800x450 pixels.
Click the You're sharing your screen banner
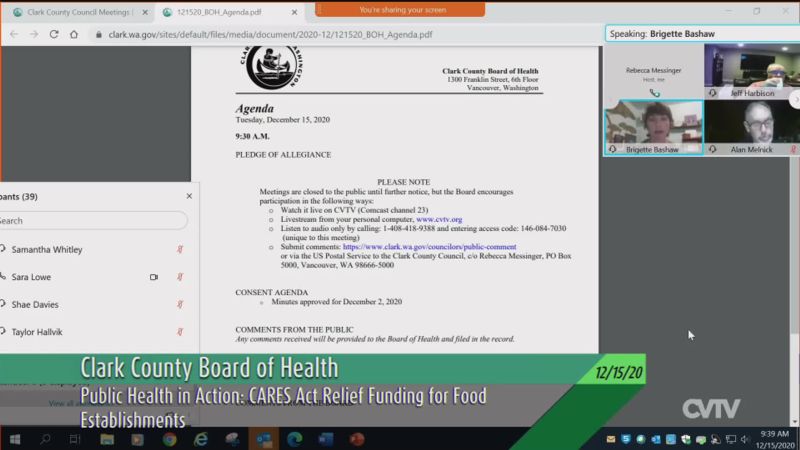400,9
